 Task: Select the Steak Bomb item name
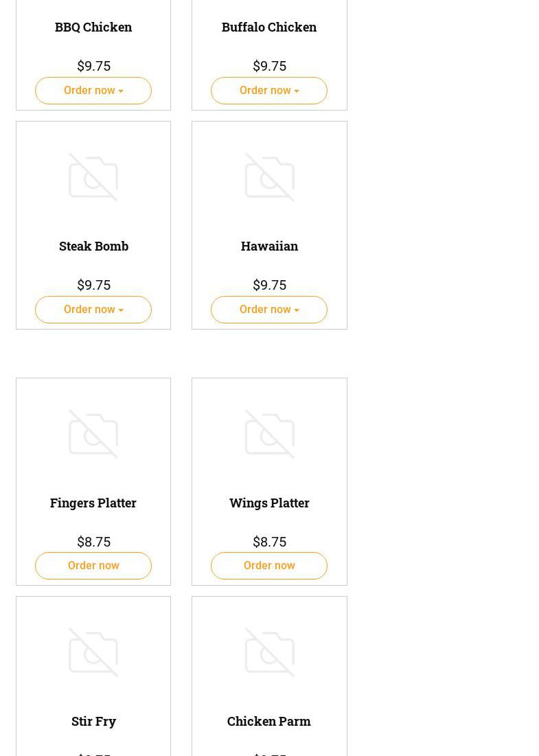93,246
